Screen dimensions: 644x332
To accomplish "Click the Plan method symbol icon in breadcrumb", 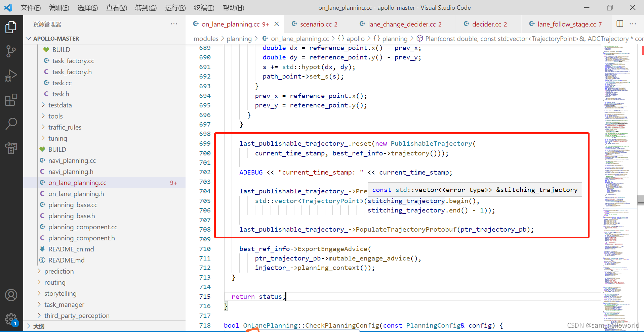I will (419, 38).
